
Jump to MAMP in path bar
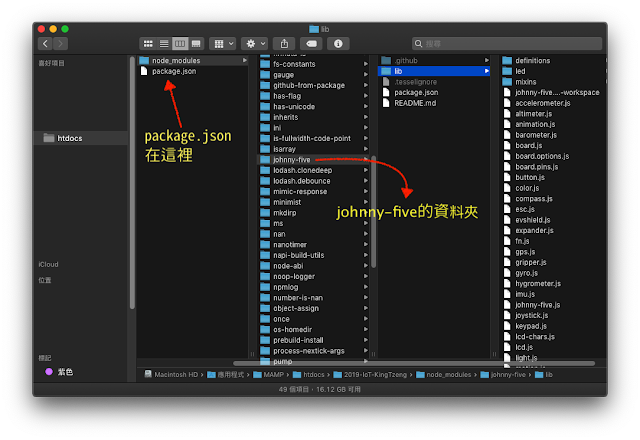coord(269,374)
